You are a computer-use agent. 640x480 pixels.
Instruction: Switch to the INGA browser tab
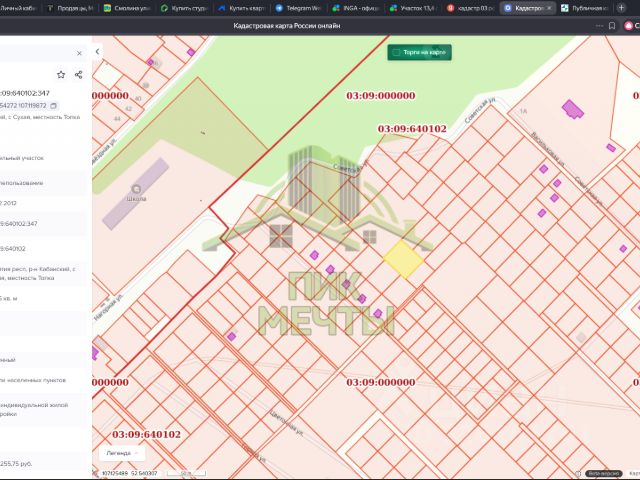click(x=356, y=8)
